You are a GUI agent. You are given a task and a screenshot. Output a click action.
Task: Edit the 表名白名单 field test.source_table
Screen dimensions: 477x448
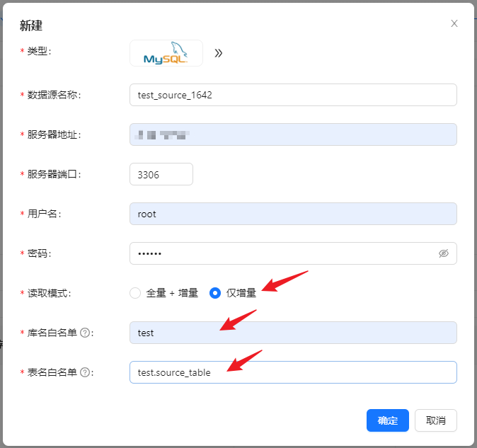tap(293, 372)
